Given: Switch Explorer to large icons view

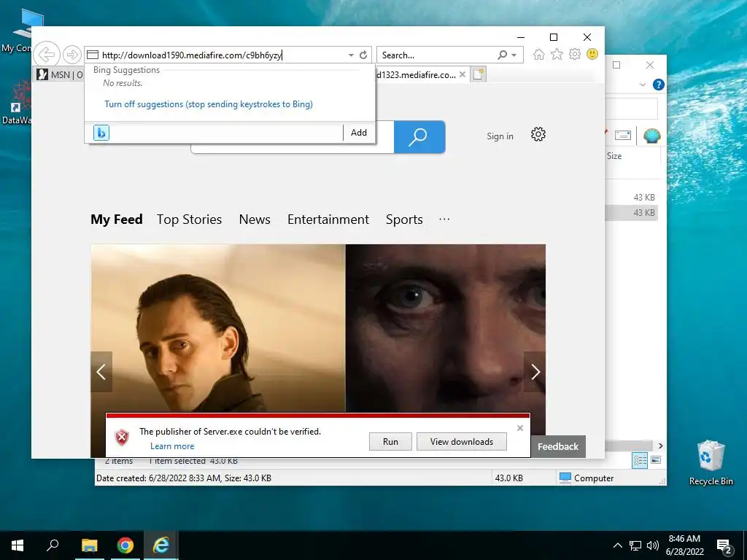Looking at the screenshot, I should coord(656,460).
